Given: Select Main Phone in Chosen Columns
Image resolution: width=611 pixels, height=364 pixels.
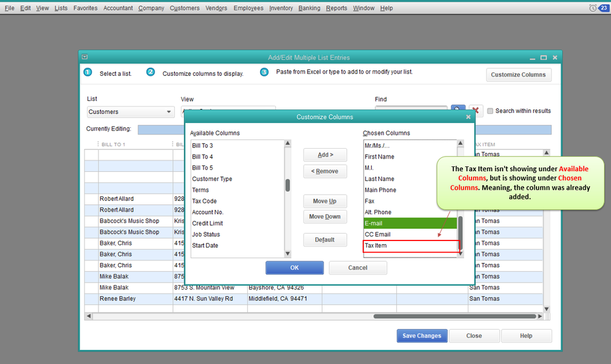Looking at the screenshot, I should click(x=410, y=190).
